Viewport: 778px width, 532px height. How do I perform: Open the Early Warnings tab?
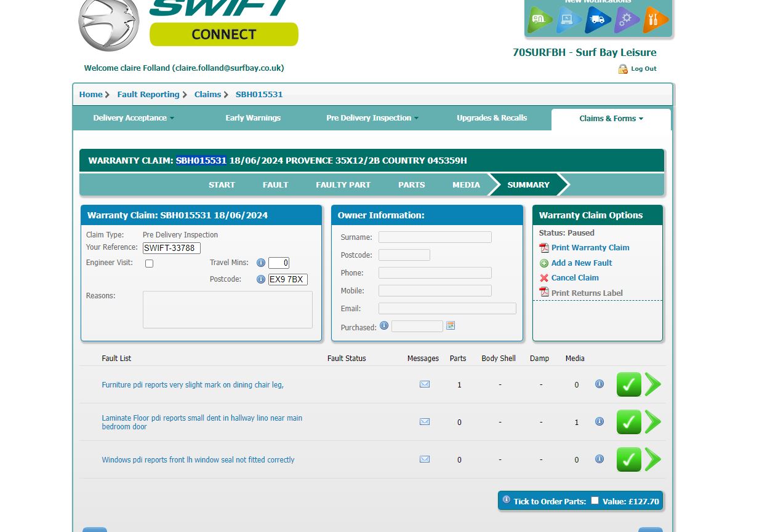tap(253, 118)
